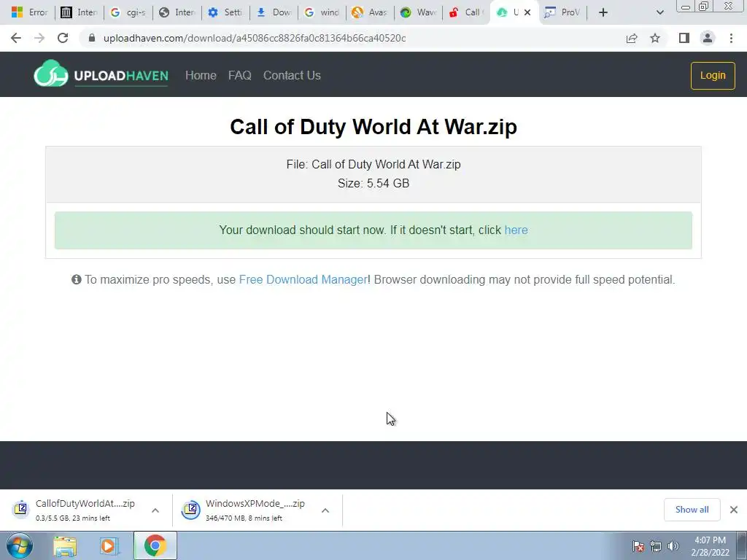Open the Windows Start orb
This screenshot has width=747, height=560.
point(20,545)
